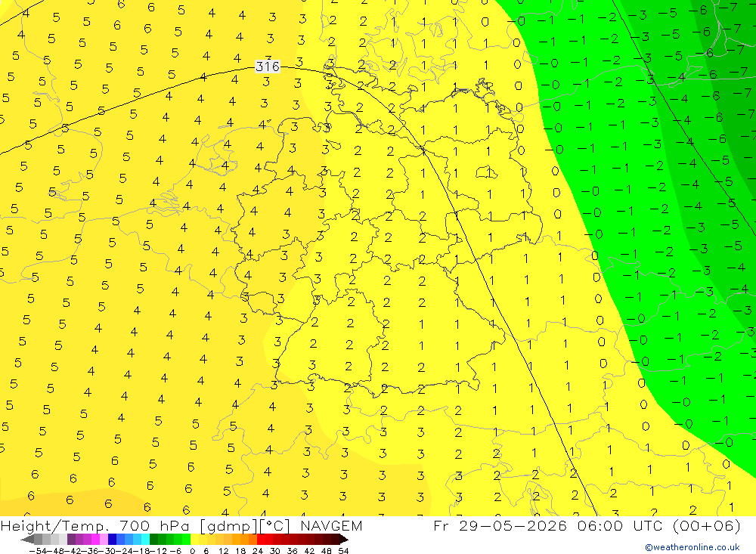The height and width of the screenshot is (554, 756).
Task: Click the dark blue legend swatch above -30
Action: [x=112, y=540]
